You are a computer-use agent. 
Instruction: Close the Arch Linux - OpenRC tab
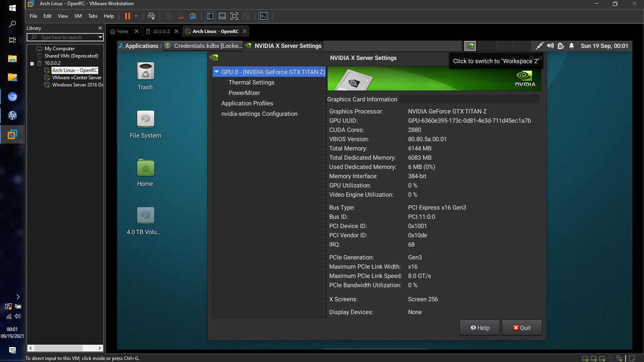coord(244,31)
